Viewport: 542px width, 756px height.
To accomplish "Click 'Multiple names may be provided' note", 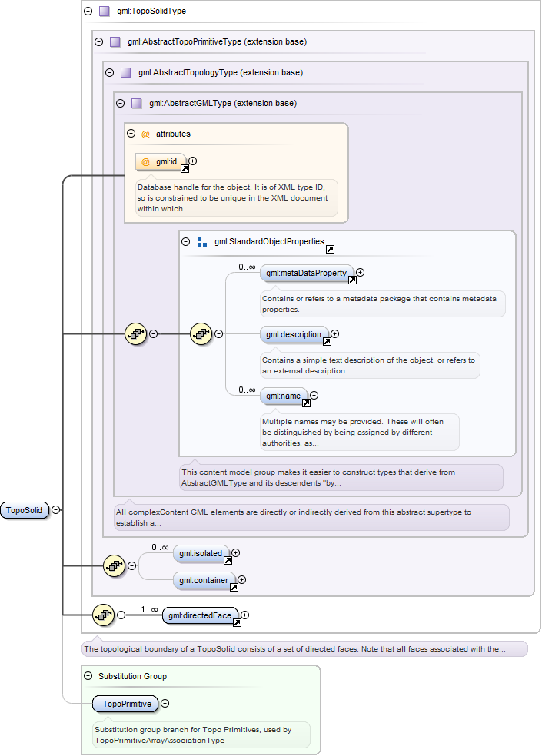I will [360, 433].
